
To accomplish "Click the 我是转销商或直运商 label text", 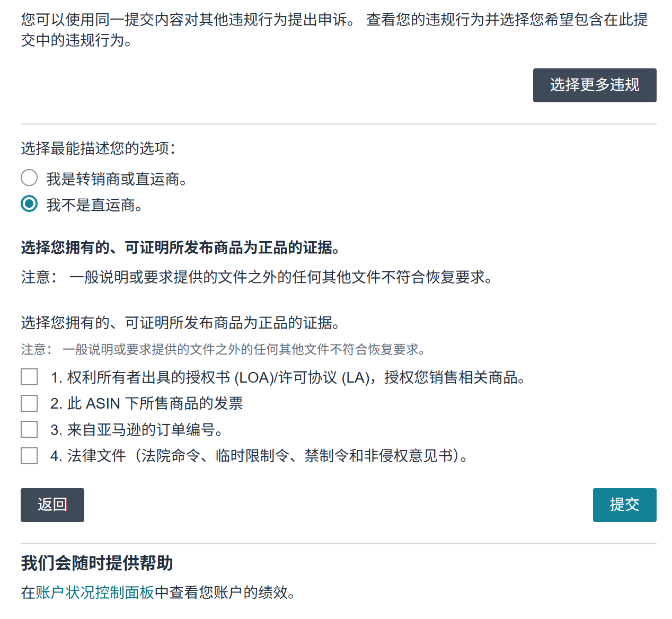I will click(117, 179).
